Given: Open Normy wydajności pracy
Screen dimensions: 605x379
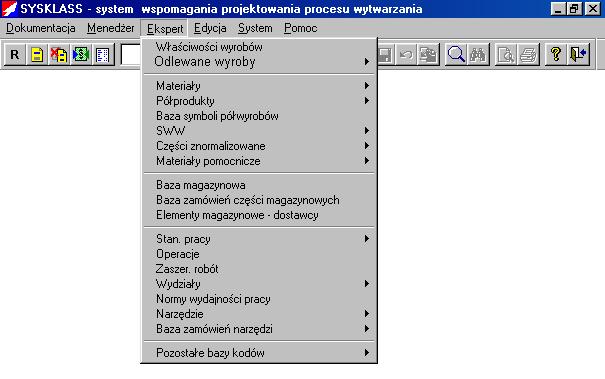Looking at the screenshot, I should (x=259, y=299).
